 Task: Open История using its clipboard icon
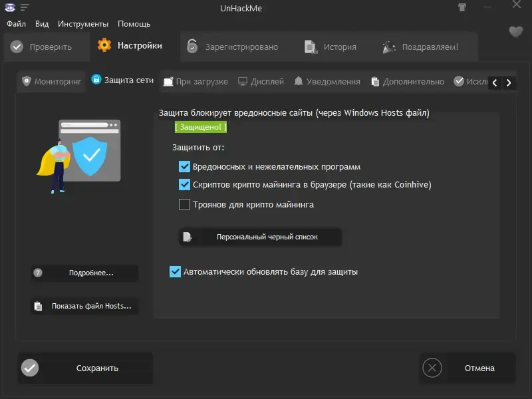tap(309, 47)
